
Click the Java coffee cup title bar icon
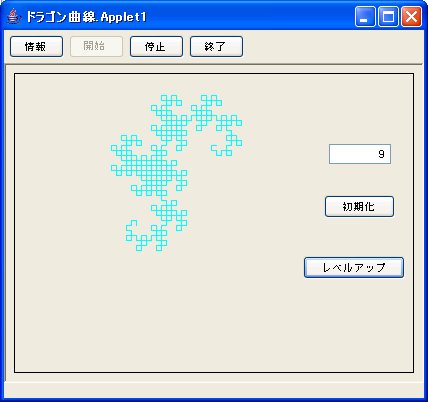(12, 16)
